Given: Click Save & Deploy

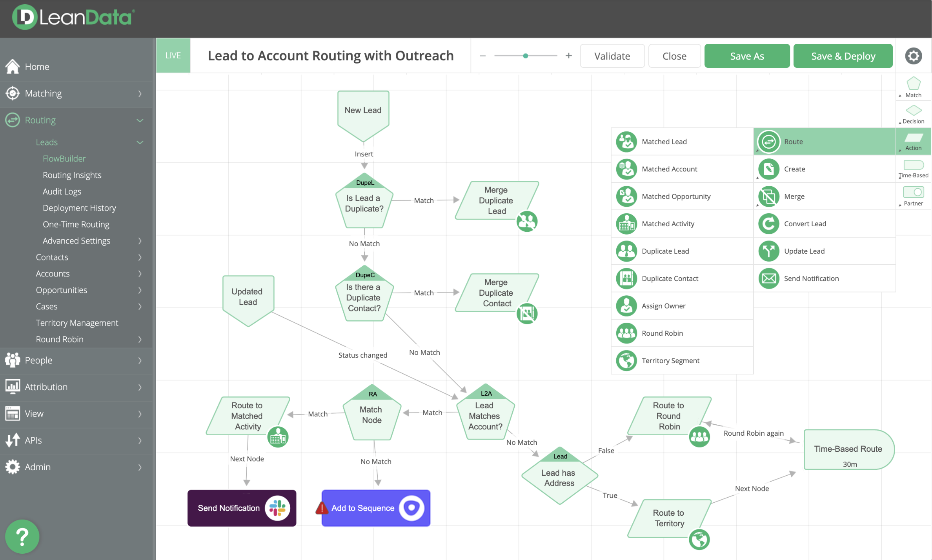Looking at the screenshot, I should [843, 56].
